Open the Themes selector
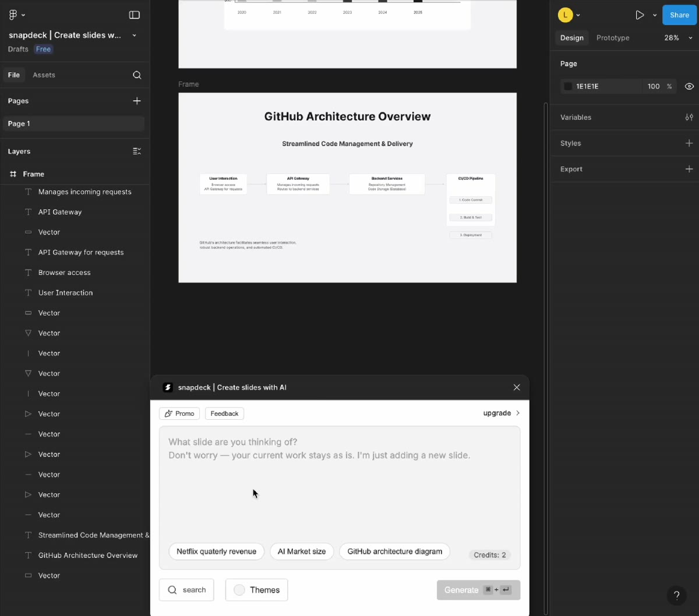The image size is (699, 616). [256, 590]
